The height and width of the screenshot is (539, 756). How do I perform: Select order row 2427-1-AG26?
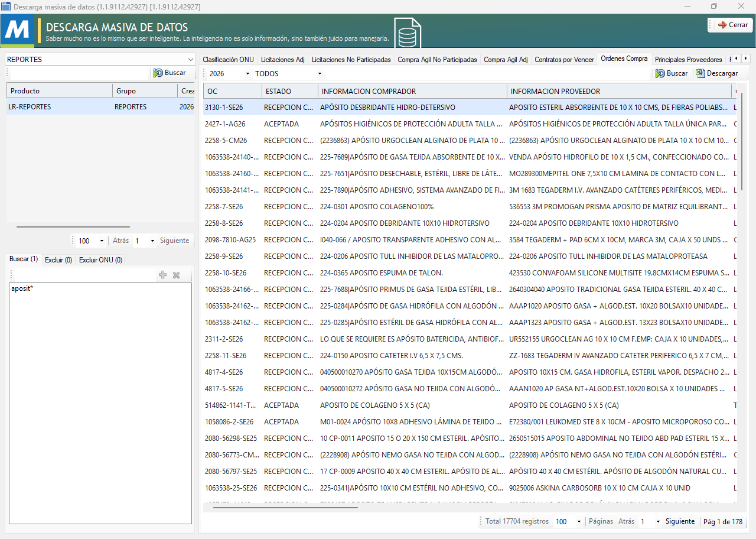(470, 124)
